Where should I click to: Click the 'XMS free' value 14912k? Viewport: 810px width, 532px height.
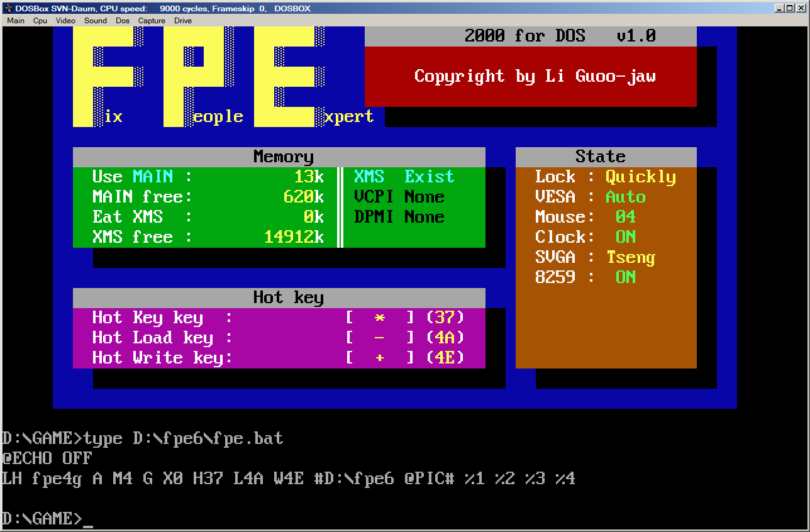(x=294, y=237)
